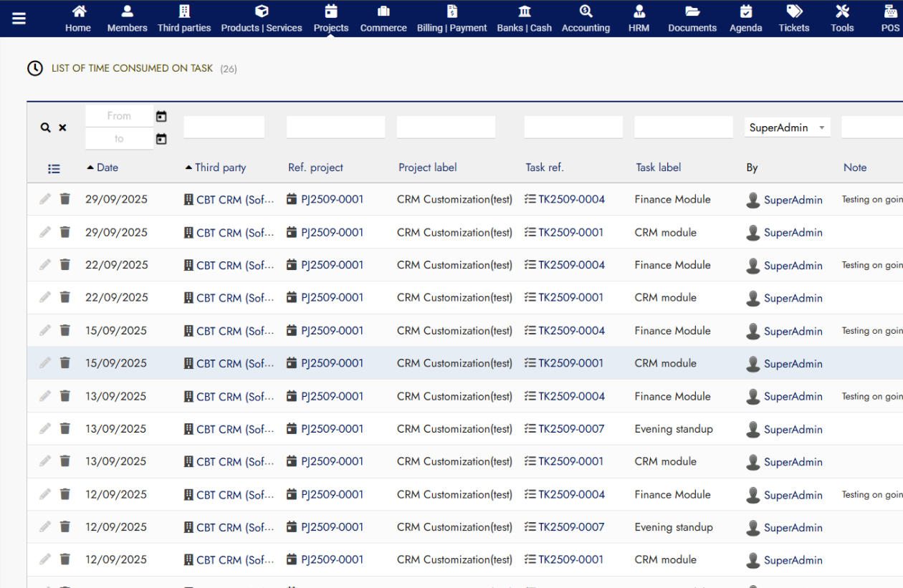Screen dimensions: 903x588
Task: Open column selector list icon
Action: 54,169
